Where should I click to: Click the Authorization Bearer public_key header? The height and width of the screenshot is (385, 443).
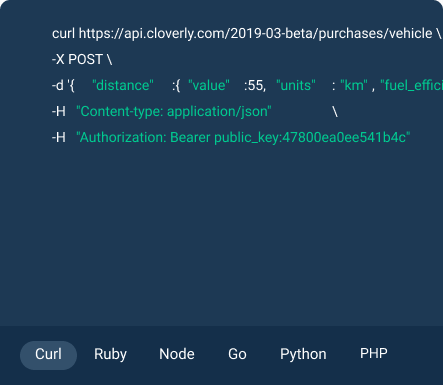[243, 138]
